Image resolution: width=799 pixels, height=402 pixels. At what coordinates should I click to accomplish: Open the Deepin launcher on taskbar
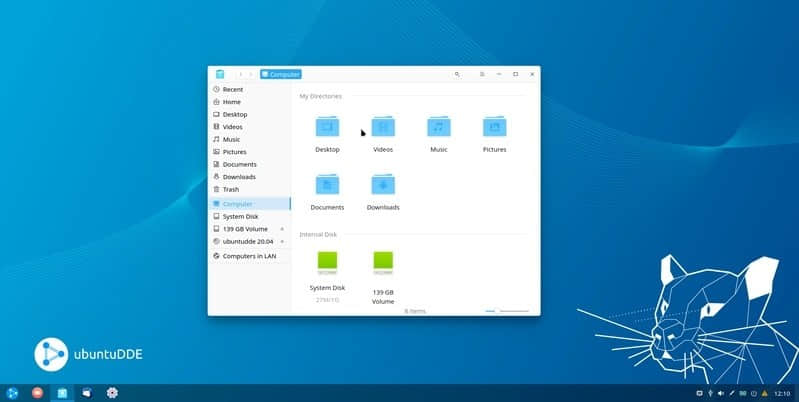[x=13, y=392]
